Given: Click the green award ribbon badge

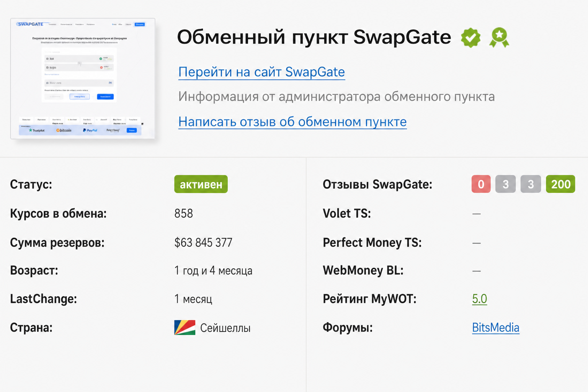Looking at the screenshot, I should pyautogui.click(x=499, y=38).
